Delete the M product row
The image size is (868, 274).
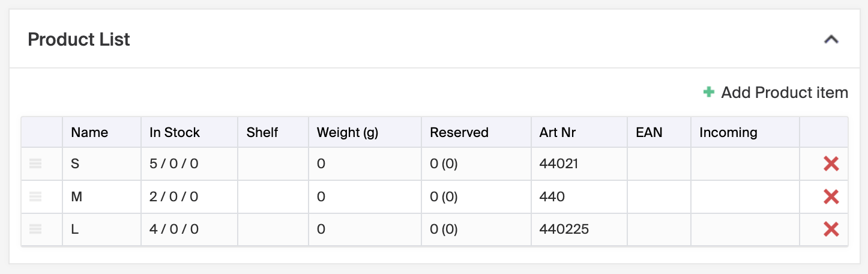(x=831, y=196)
